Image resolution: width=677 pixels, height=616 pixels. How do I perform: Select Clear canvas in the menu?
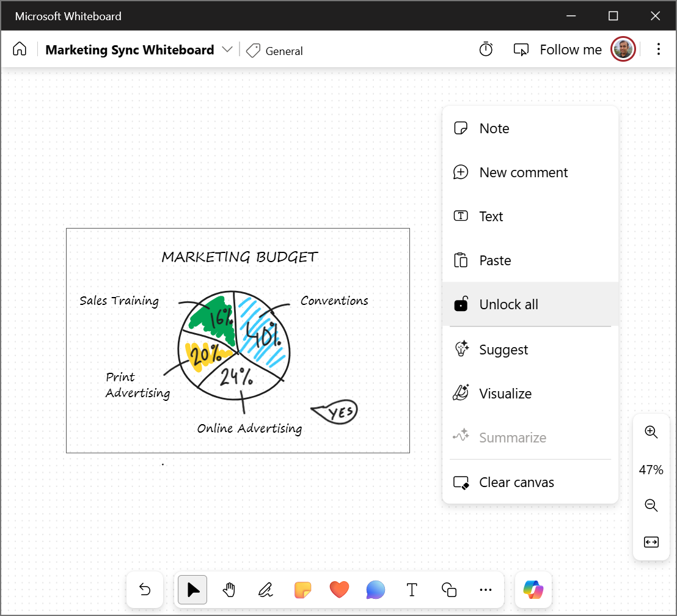tap(516, 482)
